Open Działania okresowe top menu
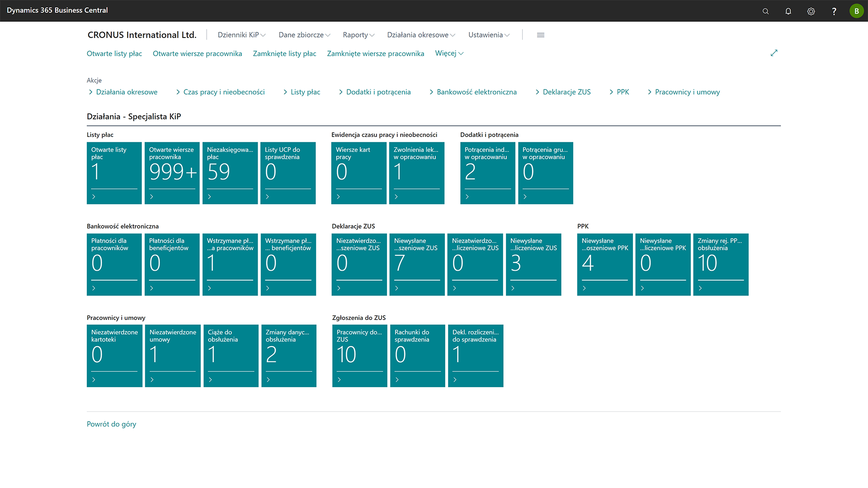Viewport: 868px width, 488px height. tap(421, 35)
